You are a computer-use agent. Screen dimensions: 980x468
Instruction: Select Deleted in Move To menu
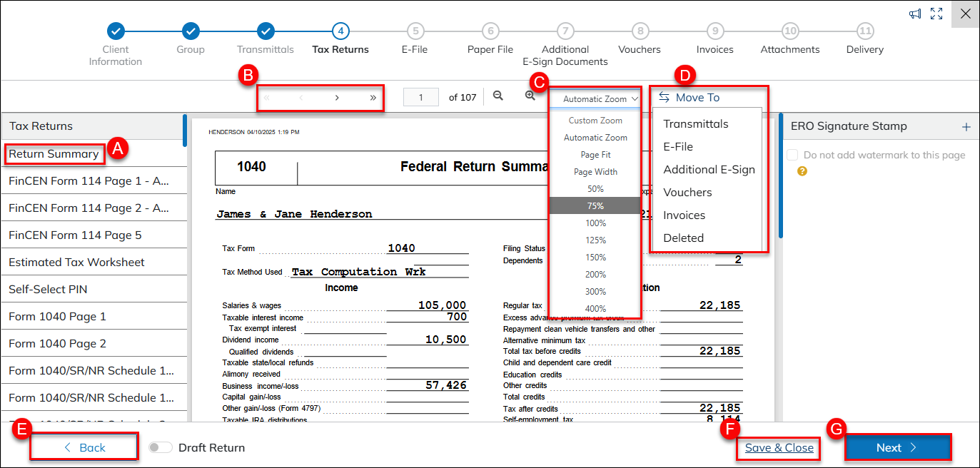pyautogui.click(x=683, y=238)
